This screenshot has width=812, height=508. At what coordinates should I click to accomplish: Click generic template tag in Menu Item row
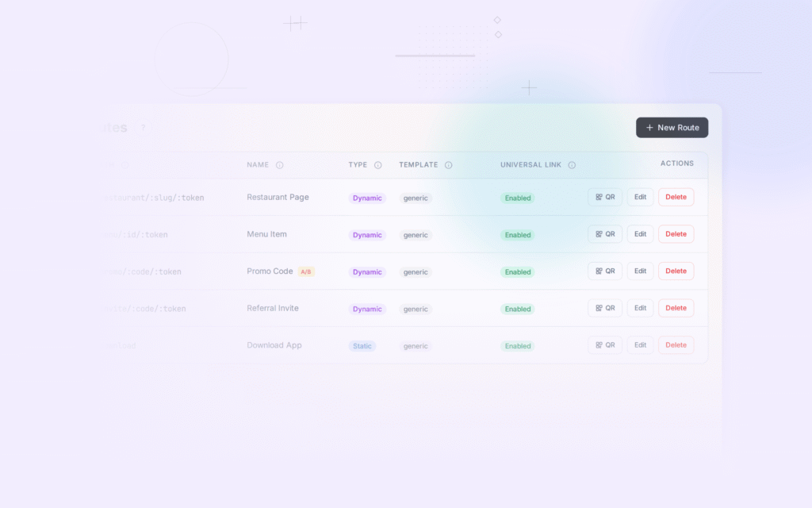point(416,235)
